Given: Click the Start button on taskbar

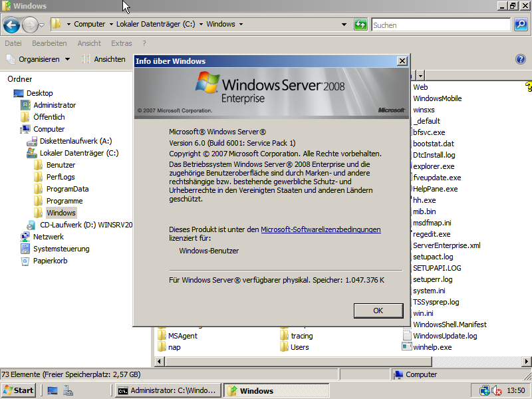Looking at the screenshot, I should coord(19,390).
